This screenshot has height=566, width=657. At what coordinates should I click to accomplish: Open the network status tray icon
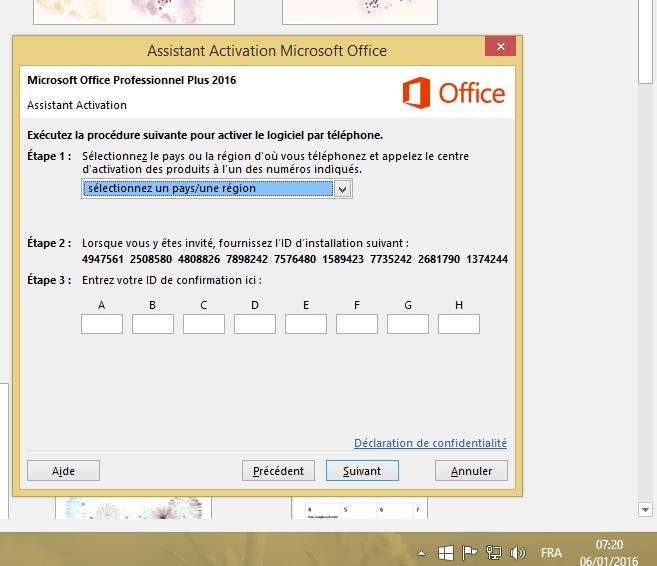coord(494,553)
